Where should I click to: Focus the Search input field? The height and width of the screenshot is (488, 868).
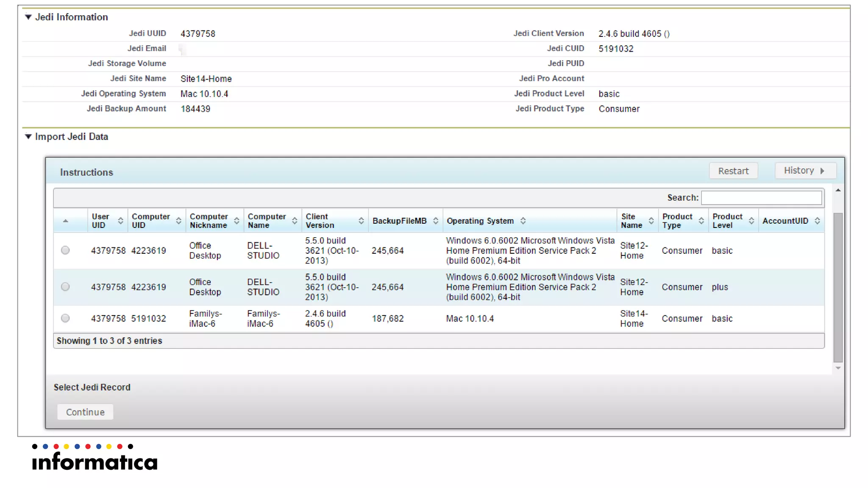click(761, 198)
